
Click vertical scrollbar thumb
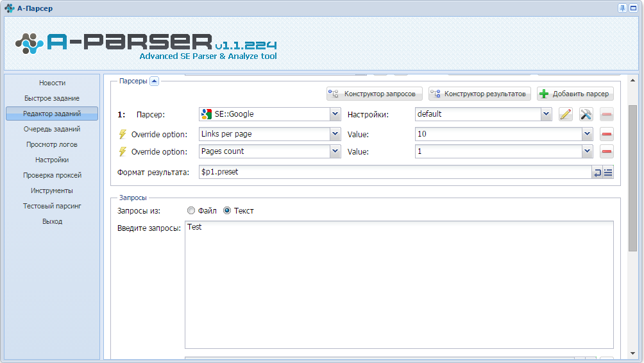pyautogui.click(x=632, y=178)
